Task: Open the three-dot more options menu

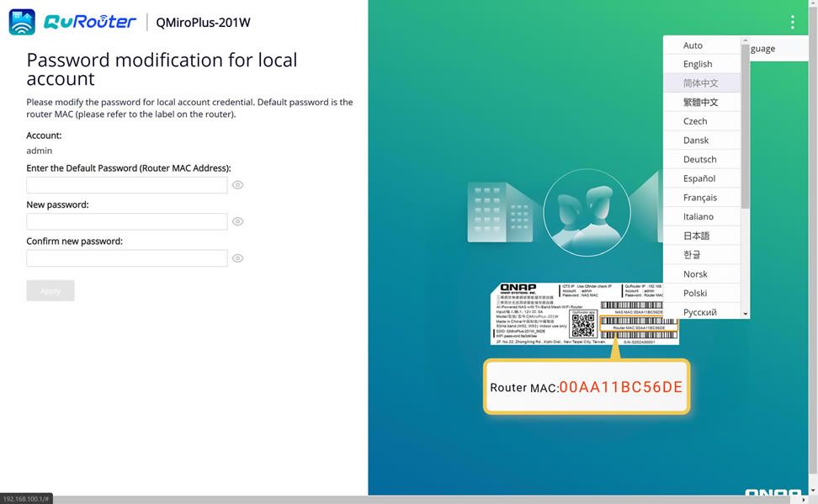Action: pos(792,22)
